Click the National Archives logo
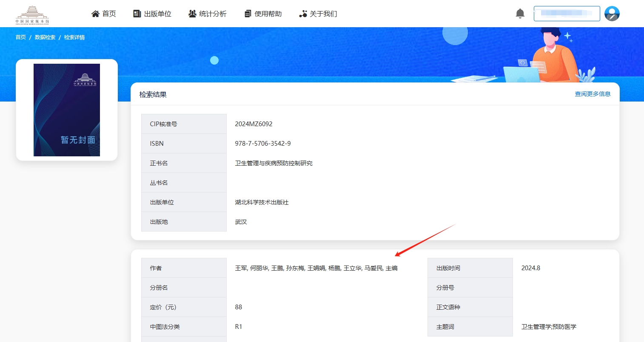The image size is (644, 342). [32, 15]
